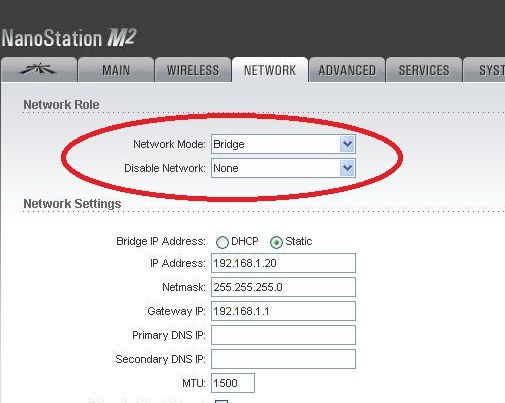Select DHCP for Bridge IP Address
Image resolution: width=505 pixels, height=403 pixels.
click(x=222, y=242)
